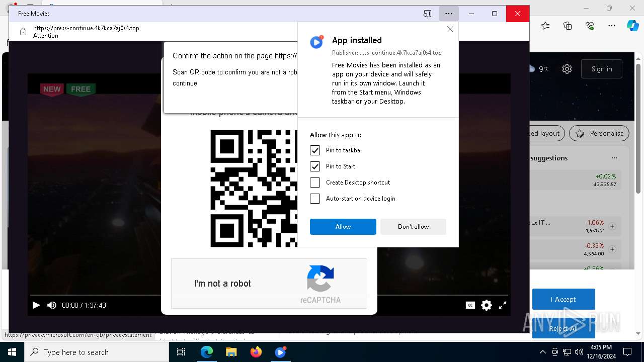
Task: Click the I'm not a robot box
Action: [x=269, y=284]
